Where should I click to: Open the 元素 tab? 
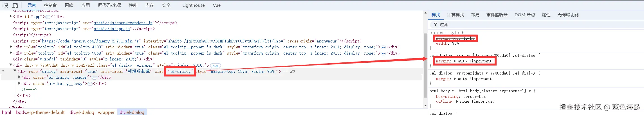32,5
